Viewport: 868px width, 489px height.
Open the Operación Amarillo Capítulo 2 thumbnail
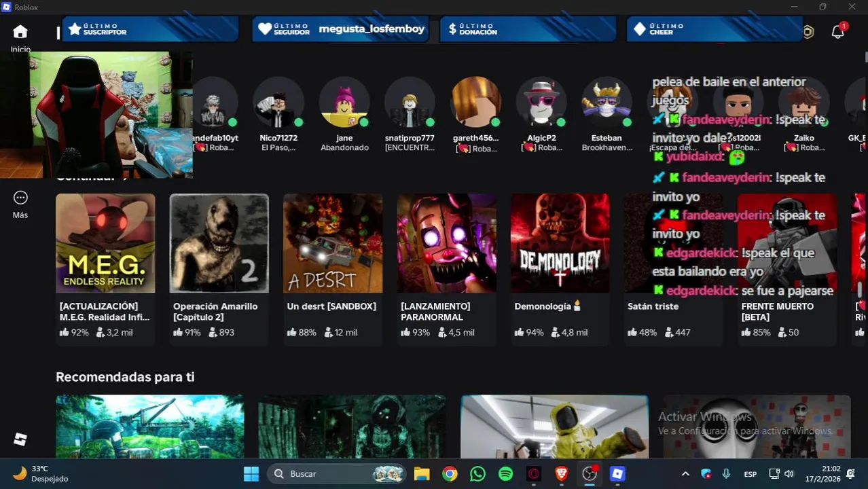219,243
